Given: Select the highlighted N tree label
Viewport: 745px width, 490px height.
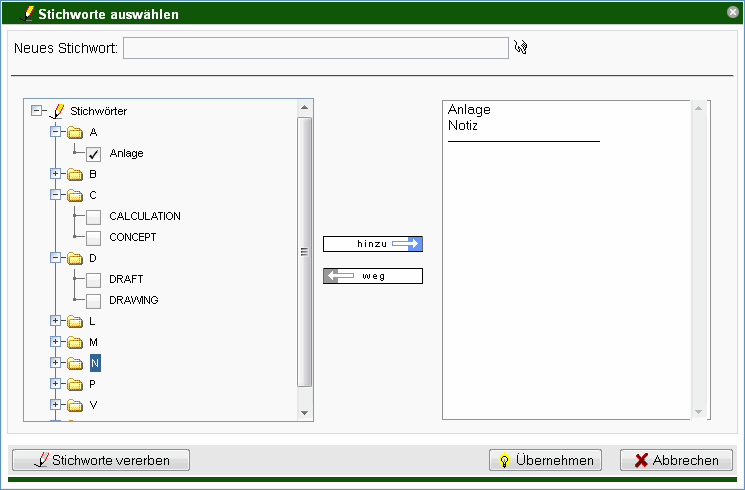Looking at the screenshot, I should 95,364.
